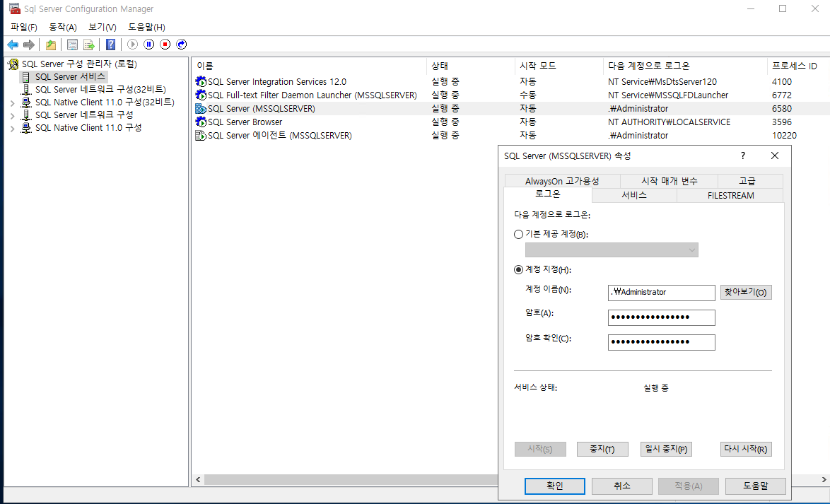The height and width of the screenshot is (504, 830).
Task: Click the Properties toolbar icon
Action: tap(73, 45)
